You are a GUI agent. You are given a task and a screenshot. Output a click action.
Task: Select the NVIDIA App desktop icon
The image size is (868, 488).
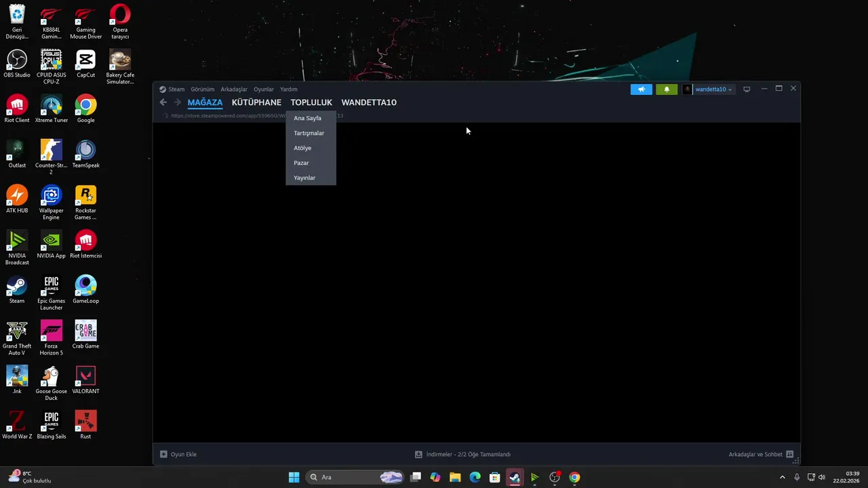click(52, 245)
